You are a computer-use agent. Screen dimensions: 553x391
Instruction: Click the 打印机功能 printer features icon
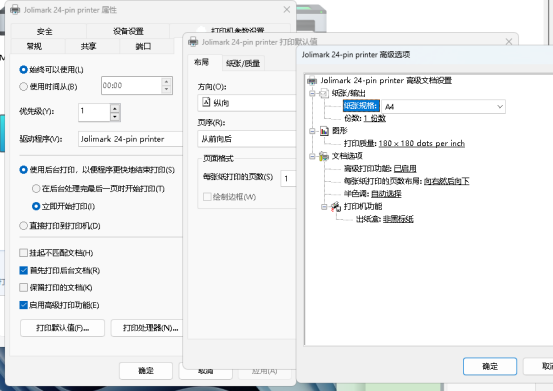pos(336,207)
